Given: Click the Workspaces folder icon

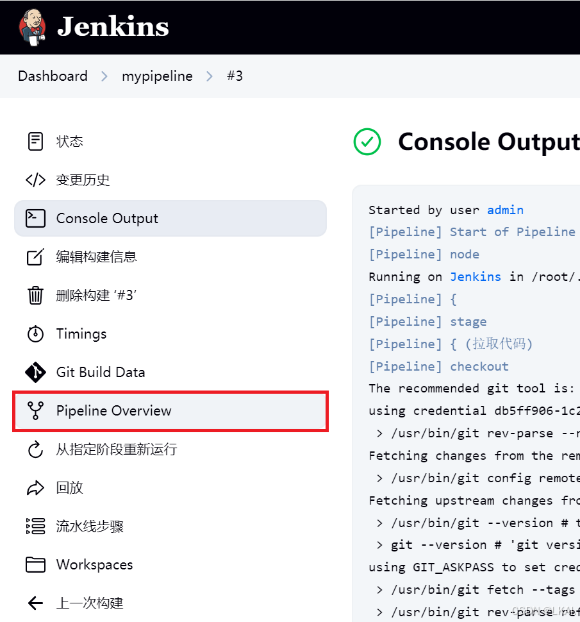Looking at the screenshot, I should (35, 564).
